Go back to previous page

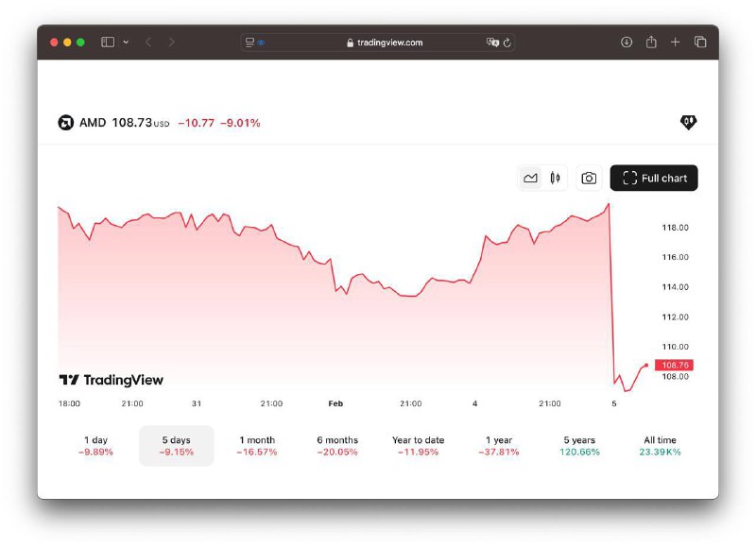(x=148, y=43)
